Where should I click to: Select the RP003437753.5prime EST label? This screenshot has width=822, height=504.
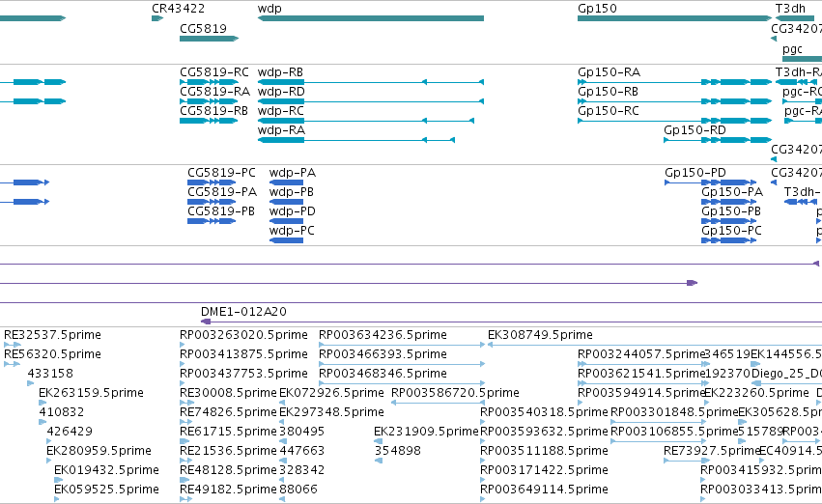(x=243, y=374)
